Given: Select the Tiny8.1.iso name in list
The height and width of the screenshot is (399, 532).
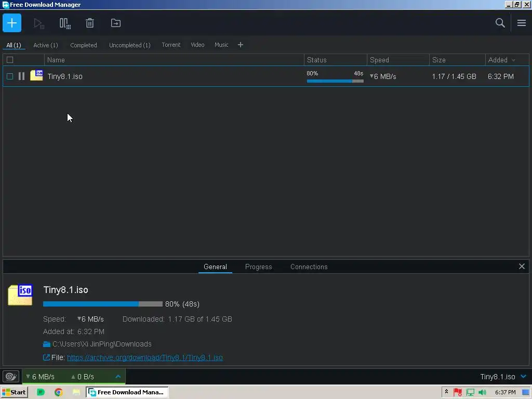Looking at the screenshot, I should (65, 76).
